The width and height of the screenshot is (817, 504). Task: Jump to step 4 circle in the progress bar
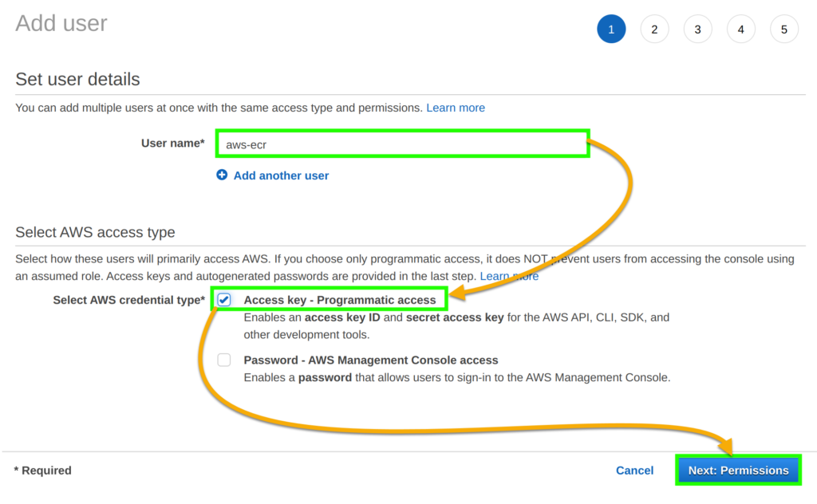tap(740, 29)
